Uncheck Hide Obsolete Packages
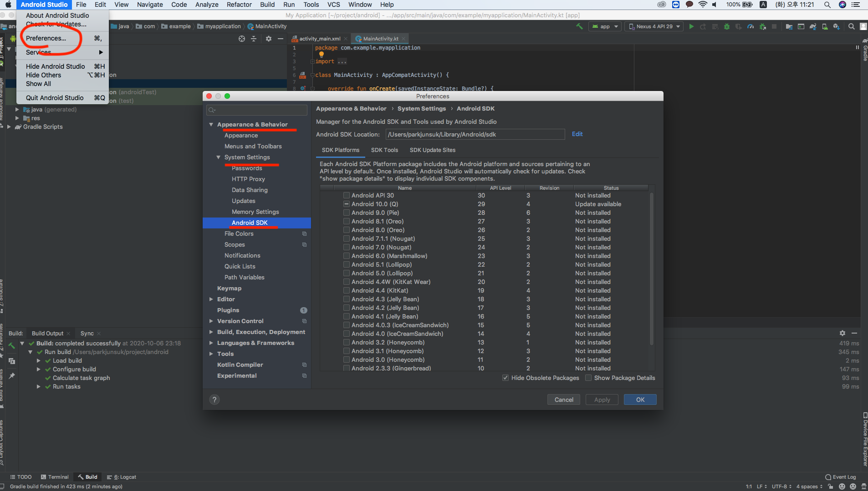 coord(505,378)
